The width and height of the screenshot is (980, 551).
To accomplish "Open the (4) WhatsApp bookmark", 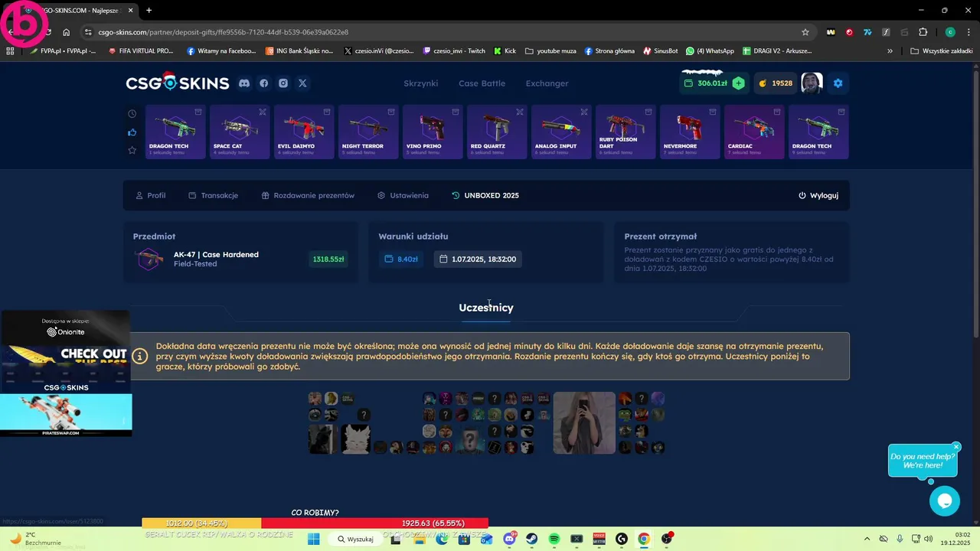I will point(710,51).
